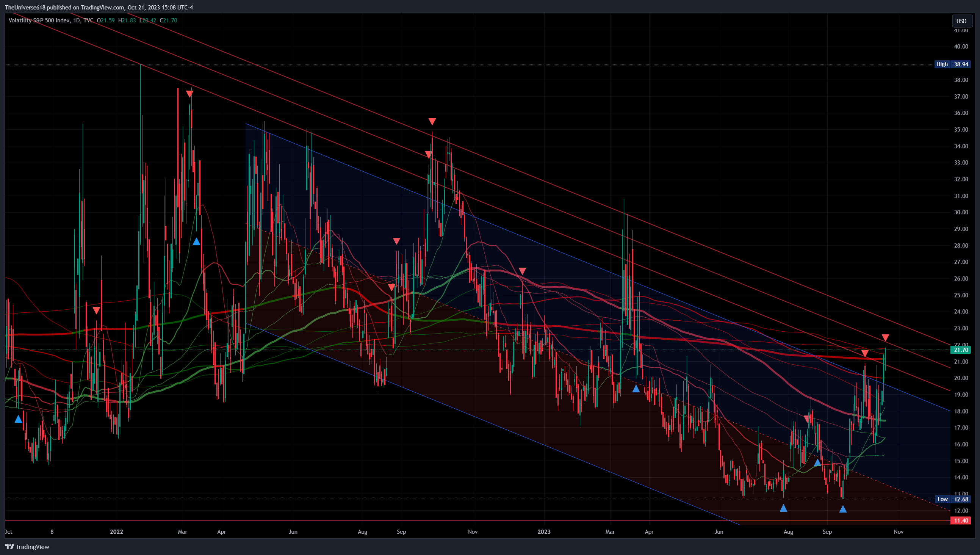Select the Volatility S&P 500 Index symbol title
The height and width of the screenshot is (555, 980).
39,20
